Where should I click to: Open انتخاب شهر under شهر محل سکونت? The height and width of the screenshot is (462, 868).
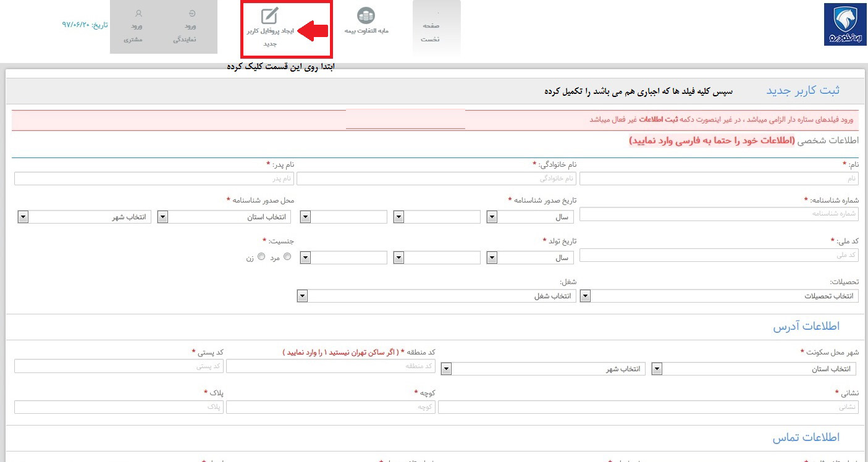coord(544,369)
